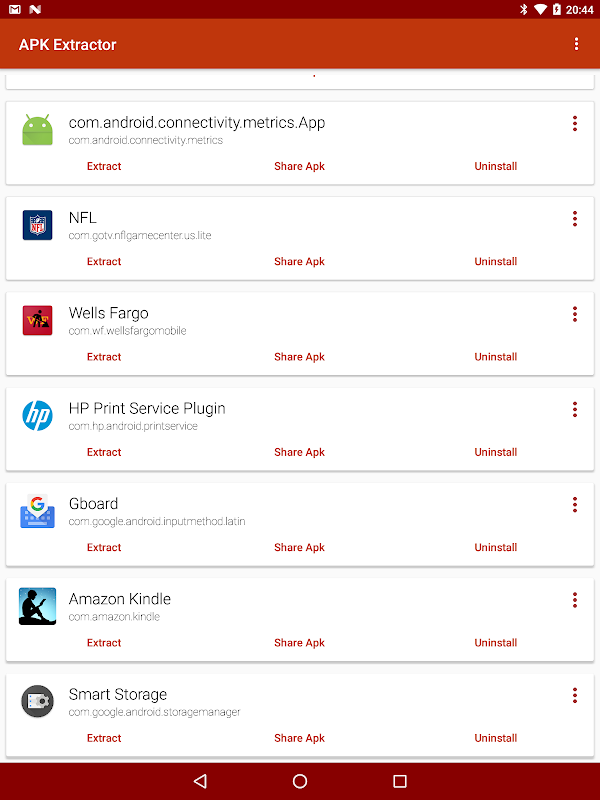
Task: Share Apk for Amazon Kindle
Action: (x=299, y=643)
